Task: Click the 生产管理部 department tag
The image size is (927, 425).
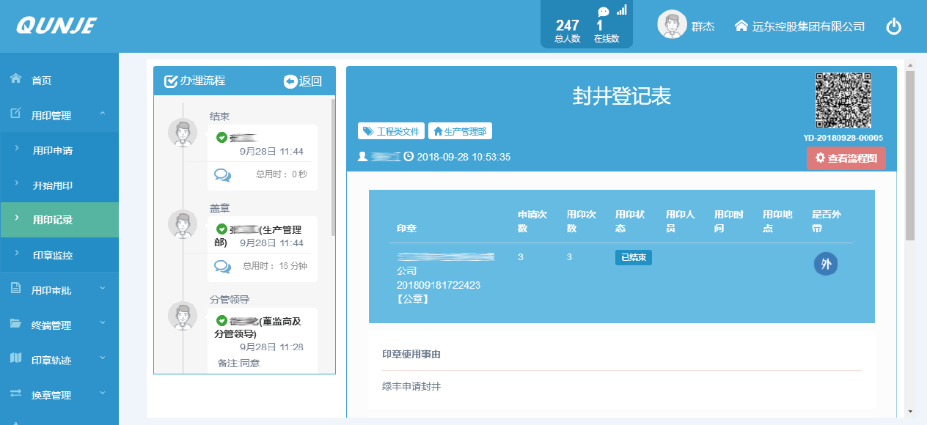Action: pos(460,131)
